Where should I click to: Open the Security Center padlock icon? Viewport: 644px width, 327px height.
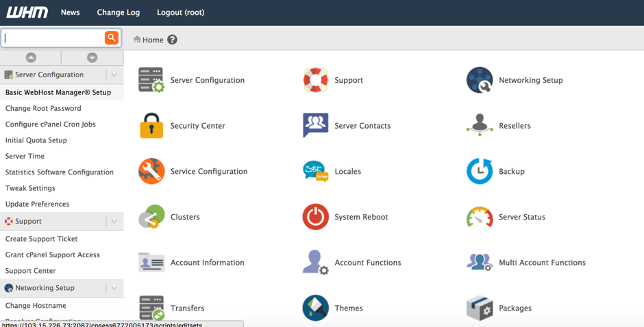151,126
